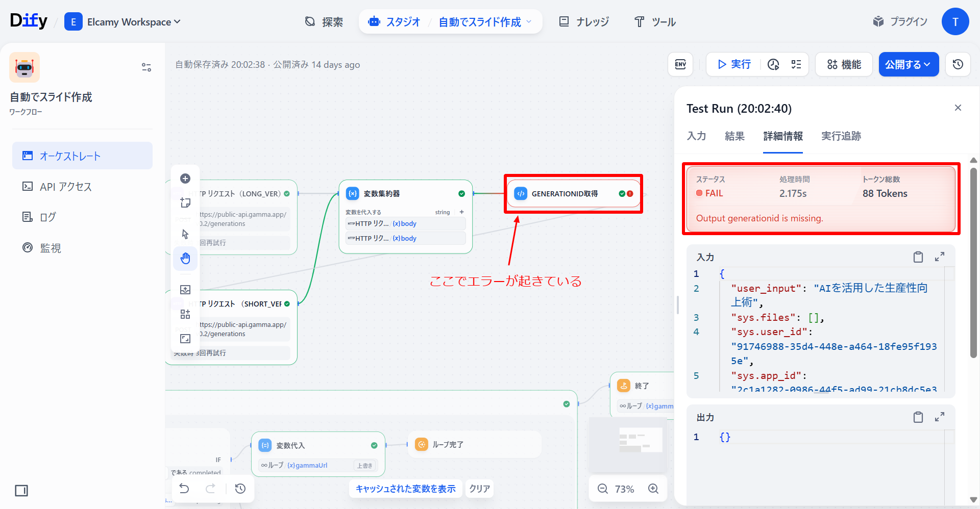980x509 pixels.
Task: Open the 公開する dropdown button
Action: (908, 64)
